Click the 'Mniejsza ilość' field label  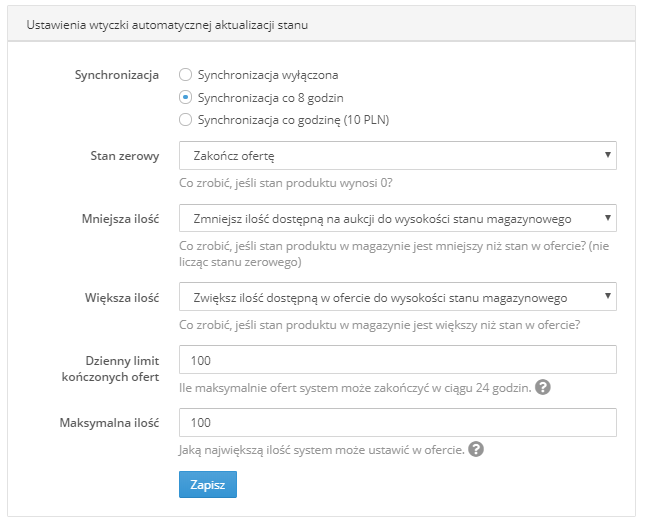[x=120, y=218]
